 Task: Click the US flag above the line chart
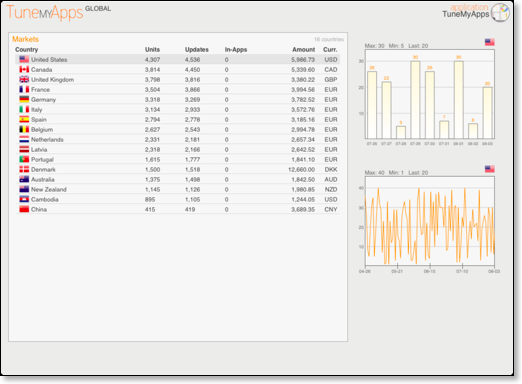pos(489,169)
